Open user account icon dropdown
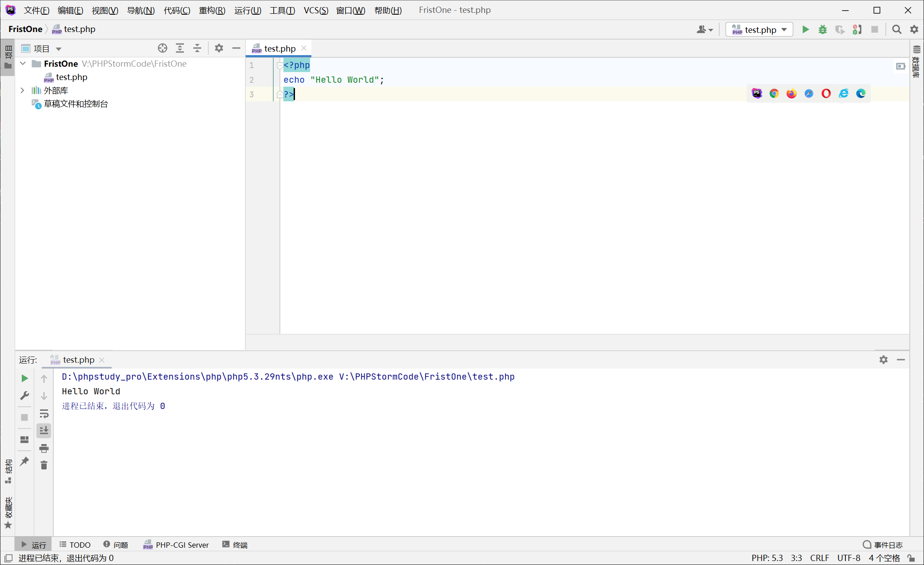Screen dimensions: 924x565 (x=705, y=29)
